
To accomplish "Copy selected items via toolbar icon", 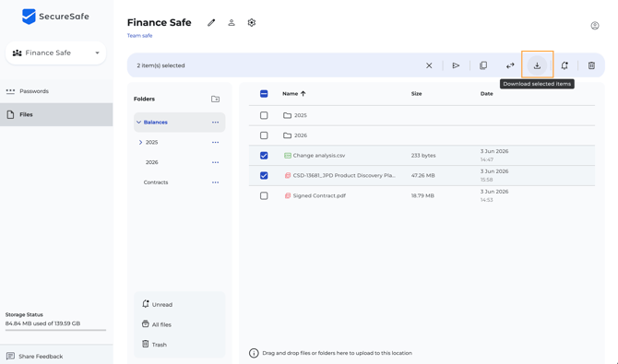I will coord(483,65).
